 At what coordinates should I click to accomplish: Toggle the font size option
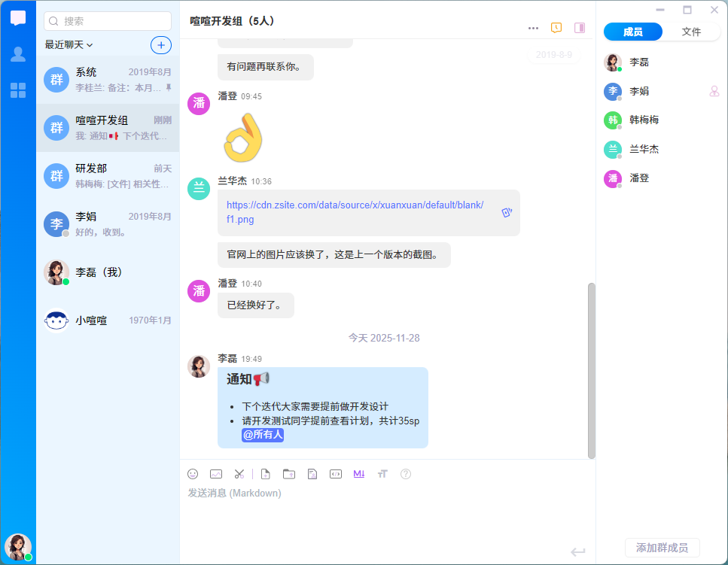382,474
